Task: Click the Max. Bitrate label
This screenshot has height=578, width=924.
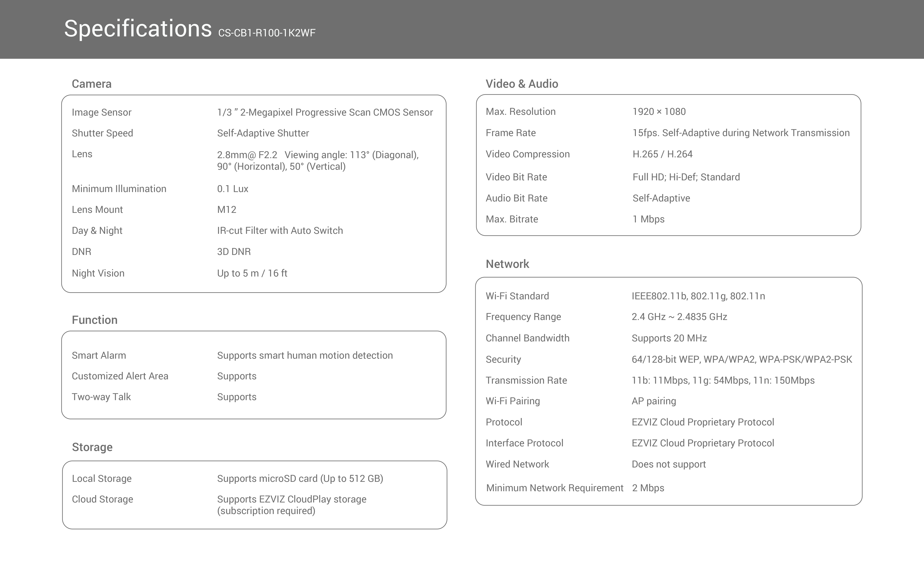Action: [512, 219]
